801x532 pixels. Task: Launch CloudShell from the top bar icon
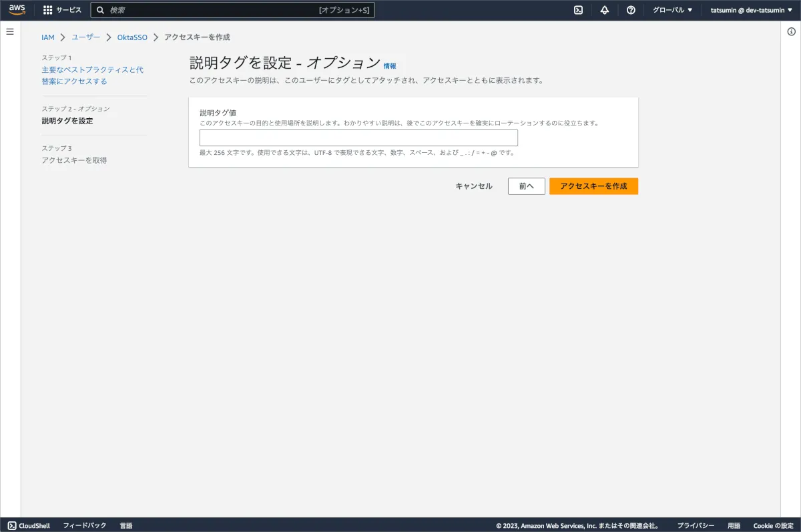(579, 10)
